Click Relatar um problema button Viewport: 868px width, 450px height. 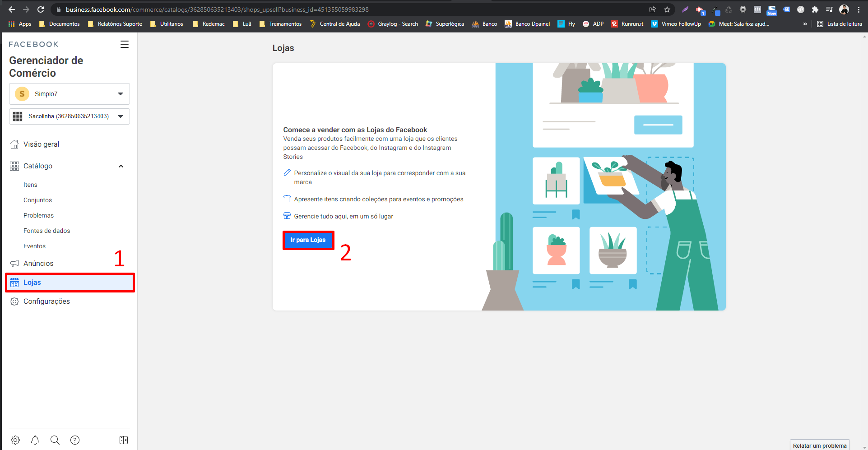[820, 445]
